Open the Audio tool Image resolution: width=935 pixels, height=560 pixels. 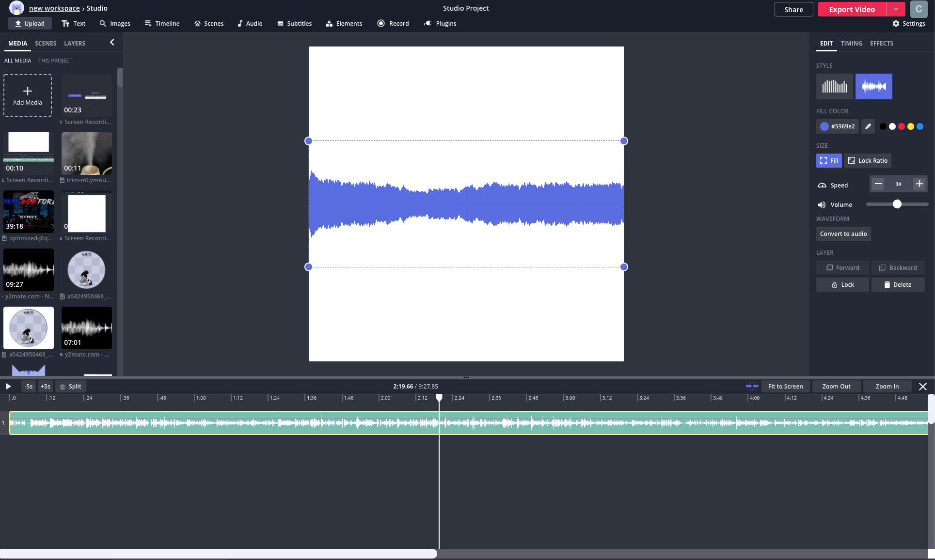coord(250,23)
